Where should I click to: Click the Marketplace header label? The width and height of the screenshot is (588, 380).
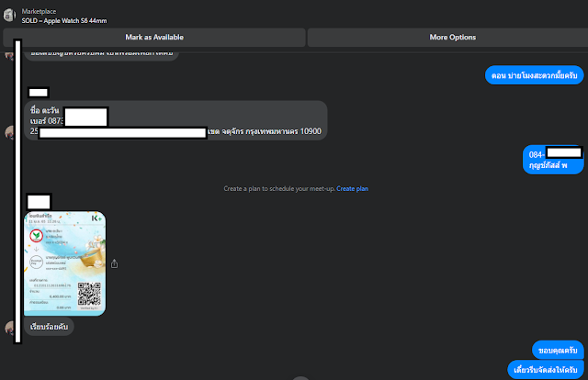coord(39,11)
